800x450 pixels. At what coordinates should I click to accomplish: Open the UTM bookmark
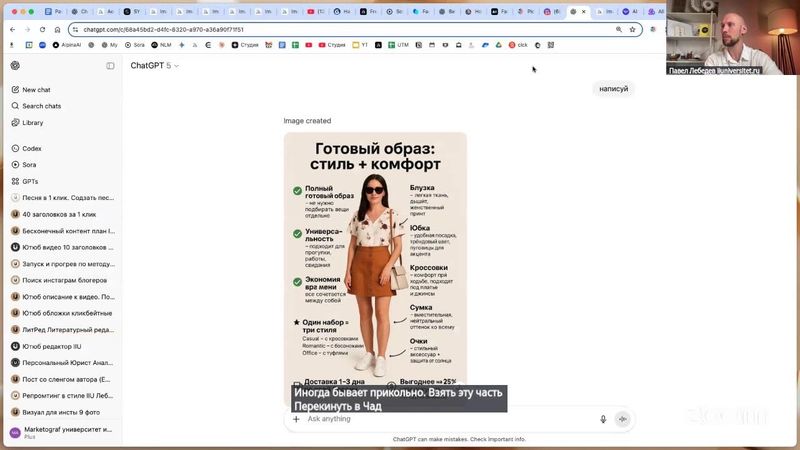click(x=398, y=45)
